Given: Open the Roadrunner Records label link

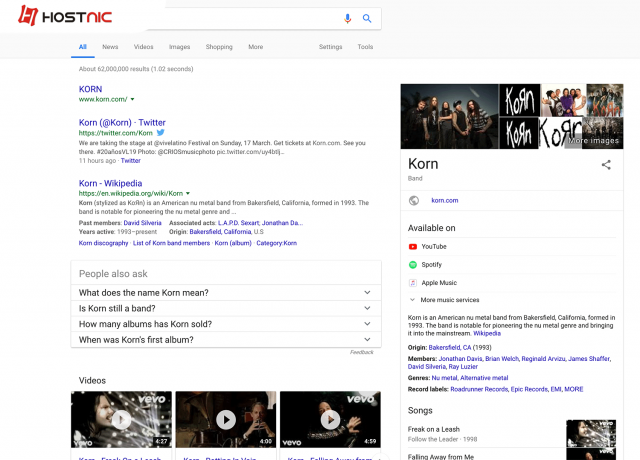Looking at the screenshot, I should tap(479, 389).
